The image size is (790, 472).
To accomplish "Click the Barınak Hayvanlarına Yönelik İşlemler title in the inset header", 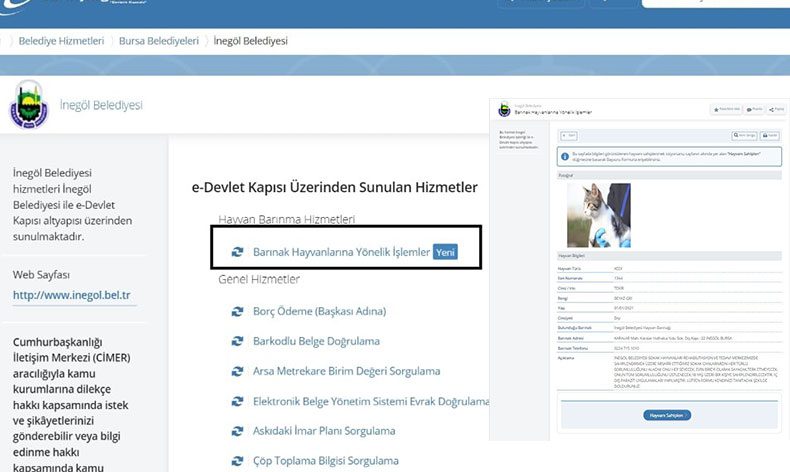I will coord(553,112).
